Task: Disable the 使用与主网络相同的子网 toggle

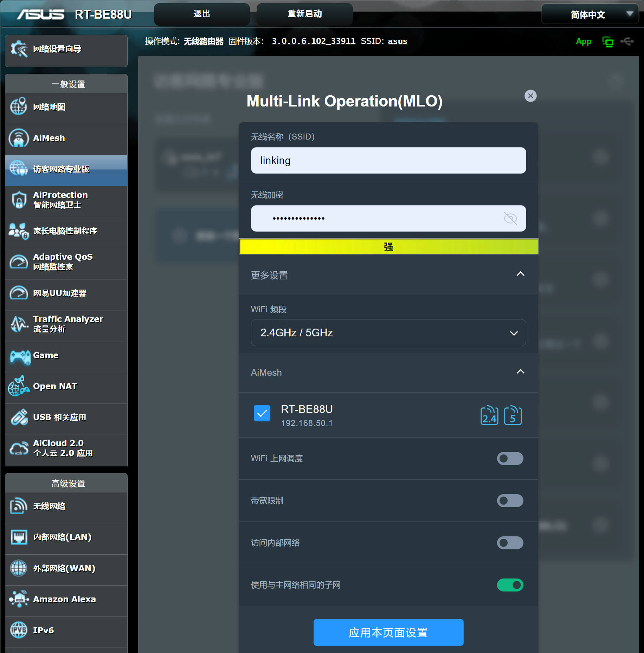Action: (510, 585)
